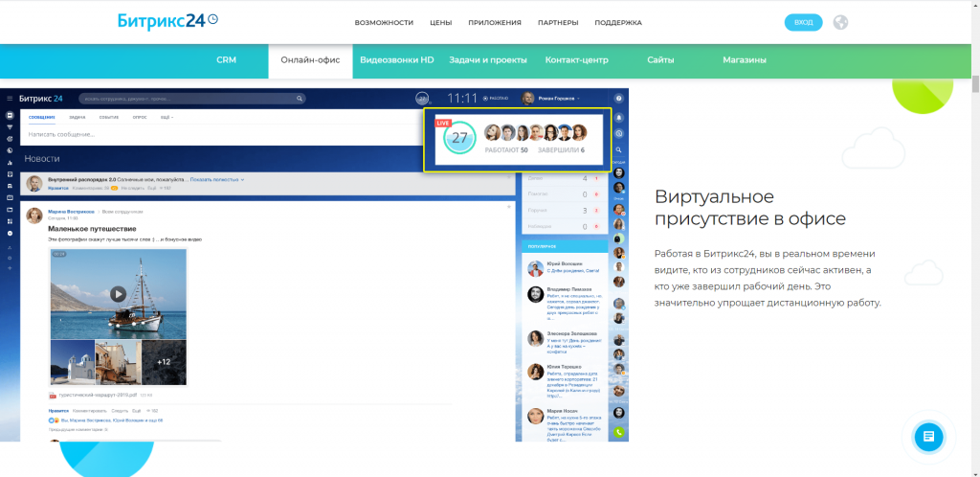Click the Написать сообщение field
The height and width of the screenshot is (477, 980).
point(222,134)
